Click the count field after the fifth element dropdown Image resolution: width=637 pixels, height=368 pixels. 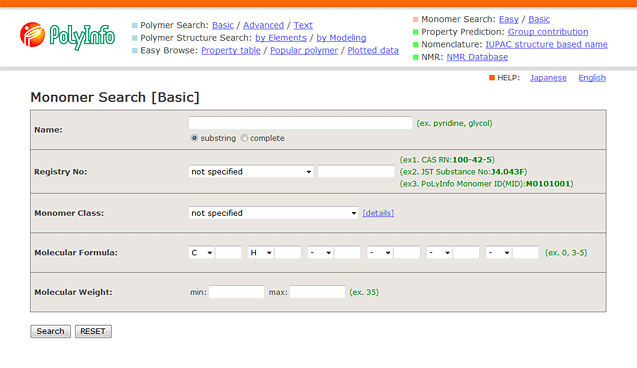(466, 253)
